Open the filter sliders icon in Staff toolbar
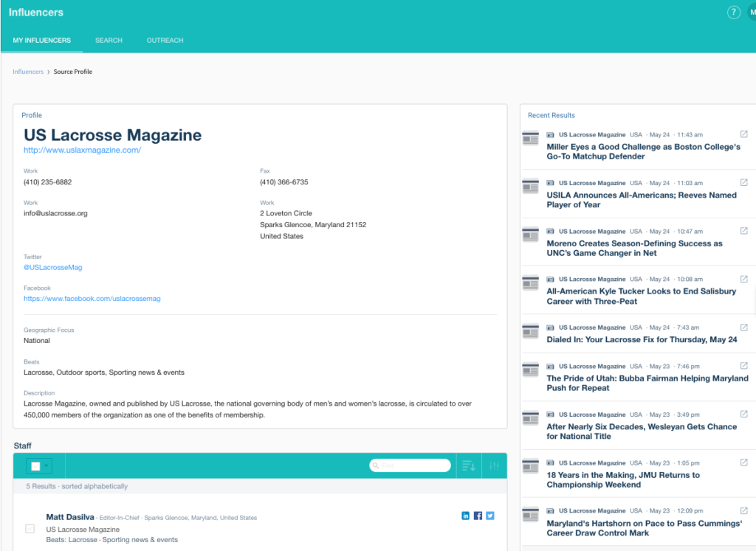The width and height of the screenshot is (756, 551). (x=494, y=465)
